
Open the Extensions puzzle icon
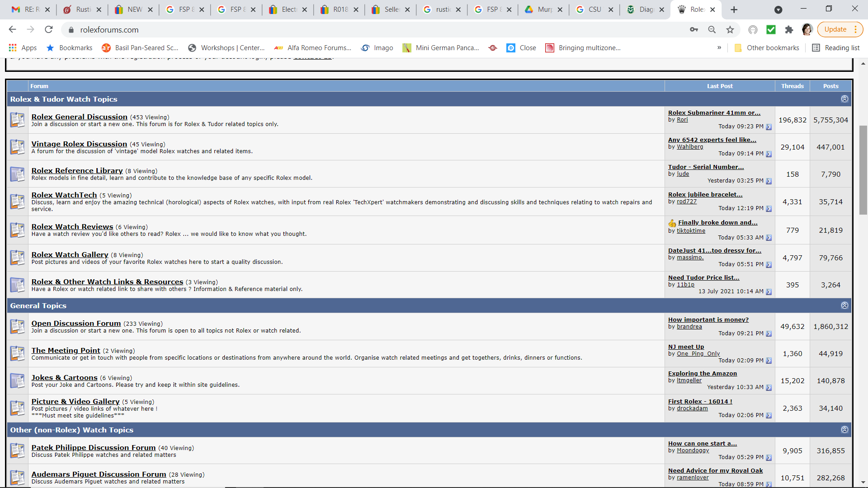tap(789, 29)
